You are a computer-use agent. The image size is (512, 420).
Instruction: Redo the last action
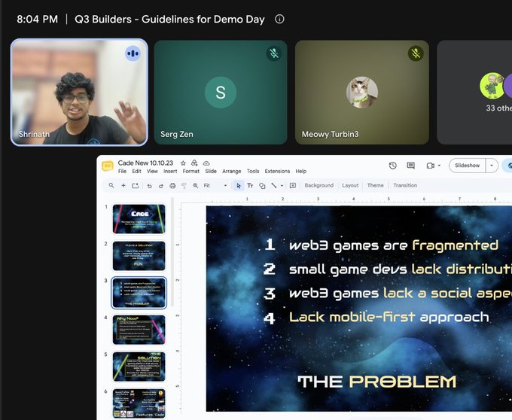pyautogui.click(x=161, y=186)
